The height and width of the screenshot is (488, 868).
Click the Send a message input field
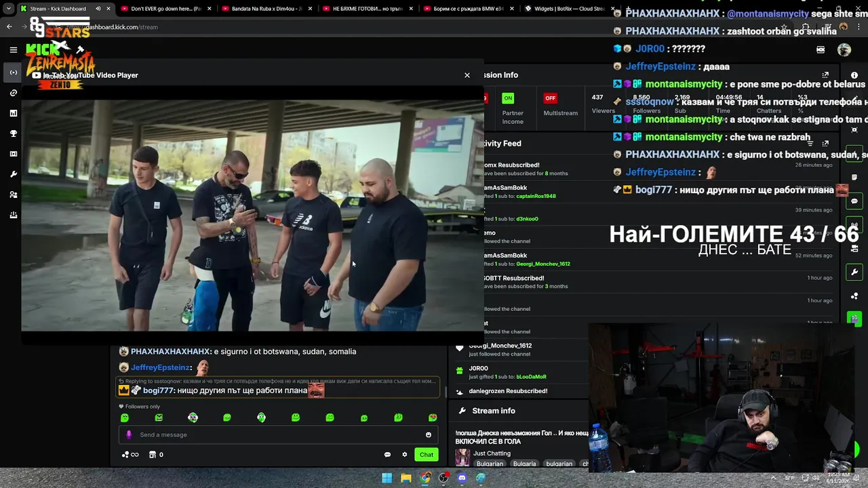(x=278, y=435)
